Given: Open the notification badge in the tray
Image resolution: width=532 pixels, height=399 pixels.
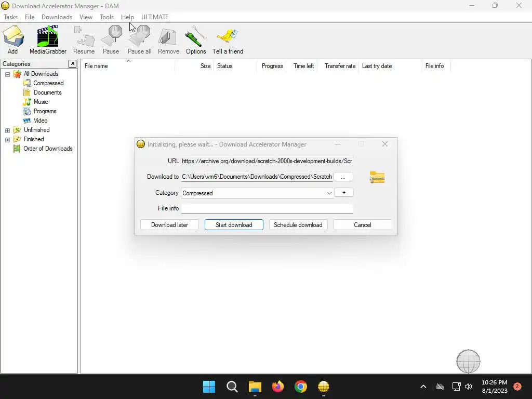Looking at the screenshot, I should pos(517,387).
